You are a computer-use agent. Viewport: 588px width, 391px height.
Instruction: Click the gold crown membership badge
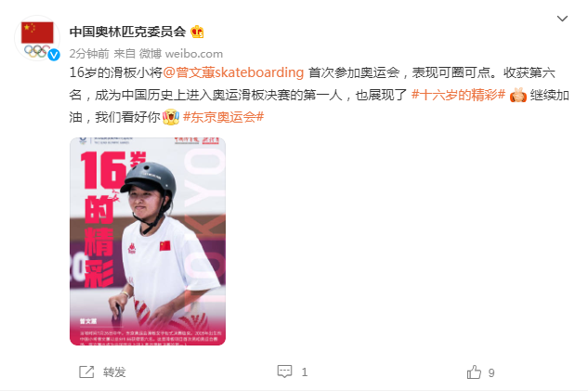[197, 32]
